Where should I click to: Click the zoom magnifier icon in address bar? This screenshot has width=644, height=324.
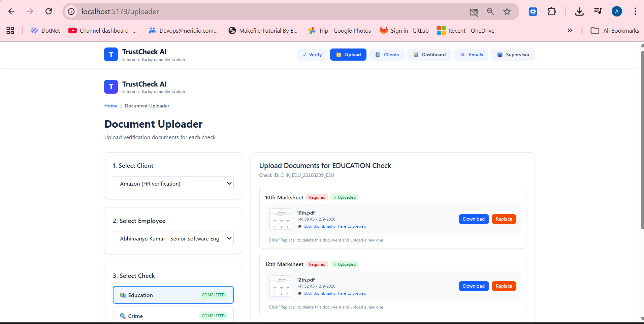click(x=490, y=12)
